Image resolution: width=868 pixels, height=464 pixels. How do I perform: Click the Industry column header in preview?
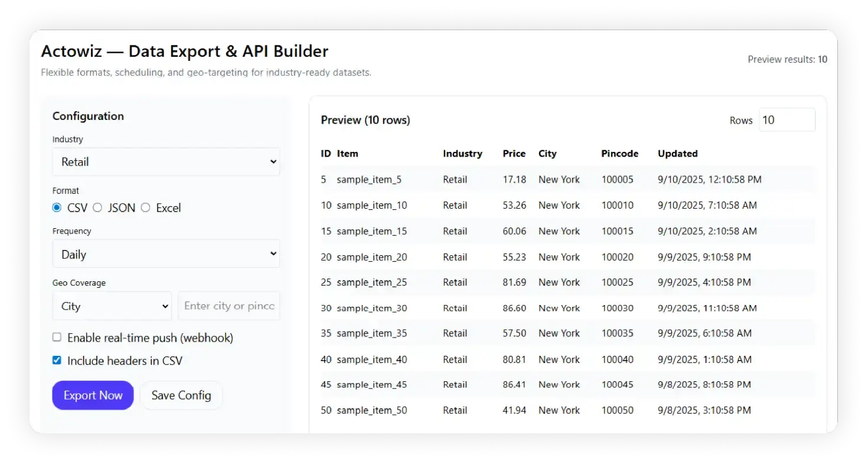tap(462, 154)
